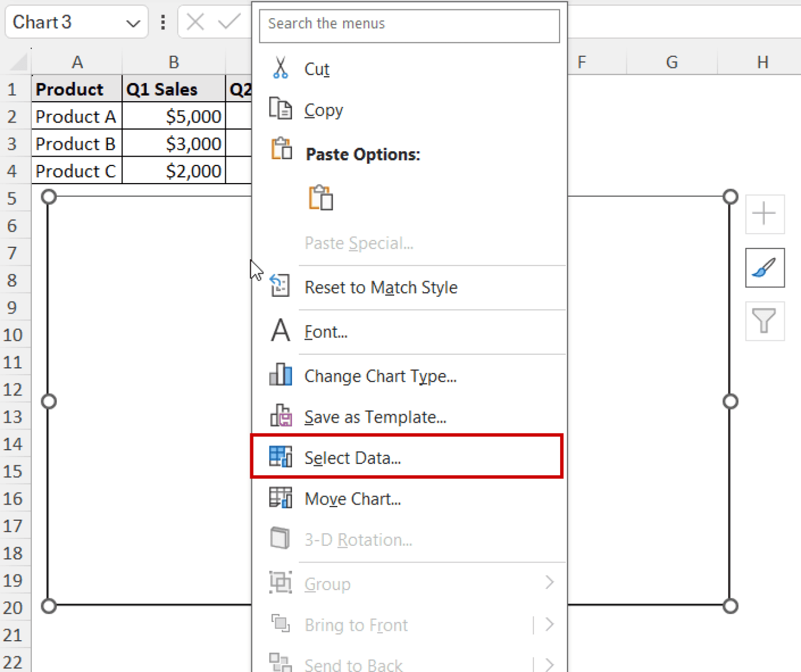Image resolution: width=801 pixels, height=672 pixels.
Task: Click the Change Chart Type bar icon
Action: (x=280, y=375)
